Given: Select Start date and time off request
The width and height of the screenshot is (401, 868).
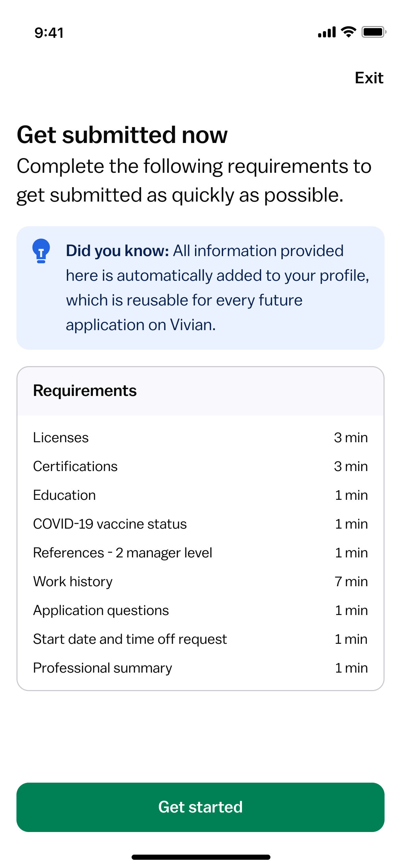Looking at the screenshot, I should pos(200,639).
